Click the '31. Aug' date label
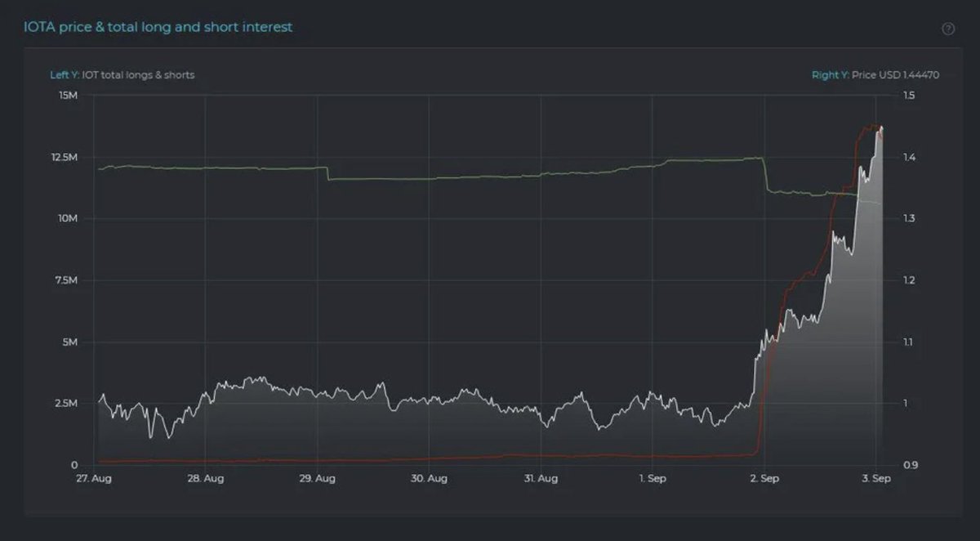Image resolution: width=980 pixels, height=541 pixels. pyautogui.click(x=541, y=479)
